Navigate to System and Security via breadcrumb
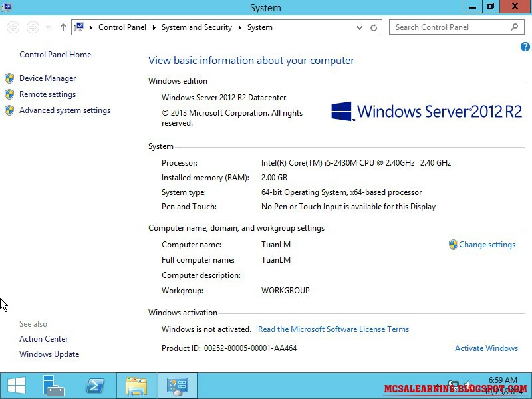 tap(197, 27)
